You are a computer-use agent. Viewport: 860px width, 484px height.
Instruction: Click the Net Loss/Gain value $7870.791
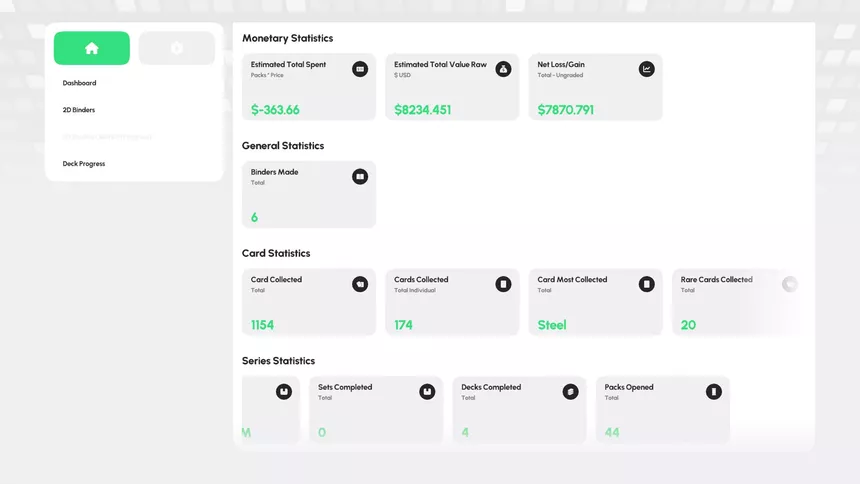pyautogui.click(x=565, y=110)
